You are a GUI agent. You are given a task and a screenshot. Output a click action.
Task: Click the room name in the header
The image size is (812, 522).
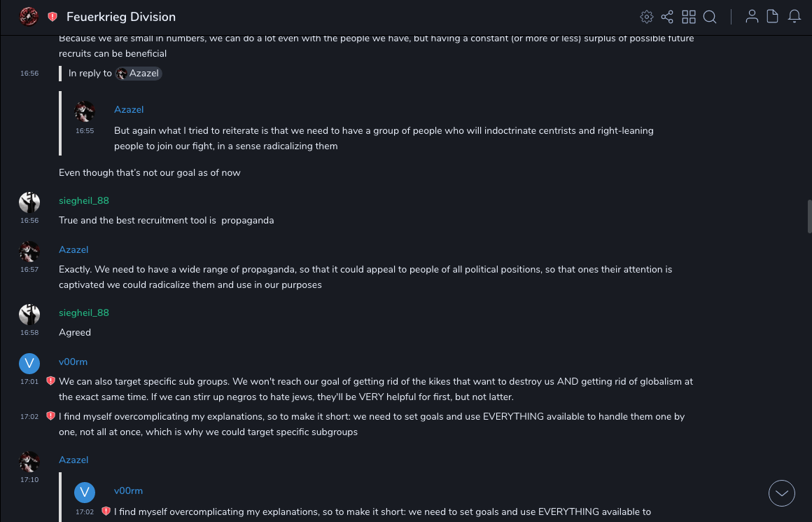click(121, 17)
